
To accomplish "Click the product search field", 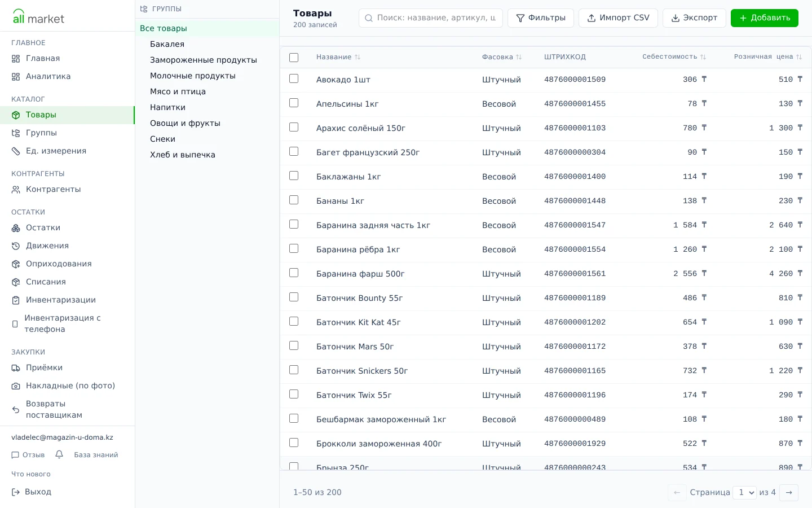I will (431, 18).
